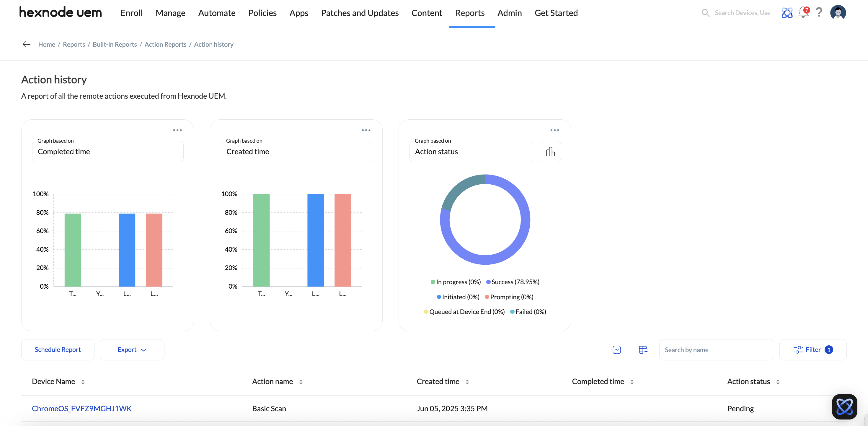Open the floating chat assistant button

click(844, 407)
